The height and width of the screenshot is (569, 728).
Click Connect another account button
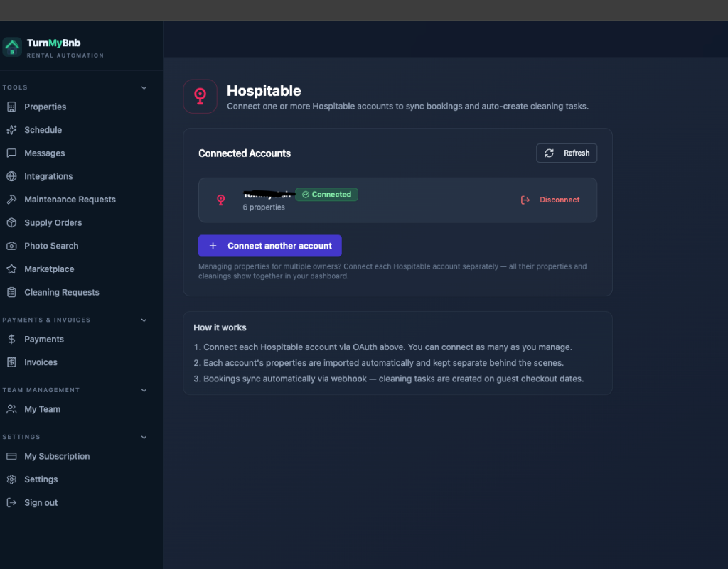pos(269,246)
